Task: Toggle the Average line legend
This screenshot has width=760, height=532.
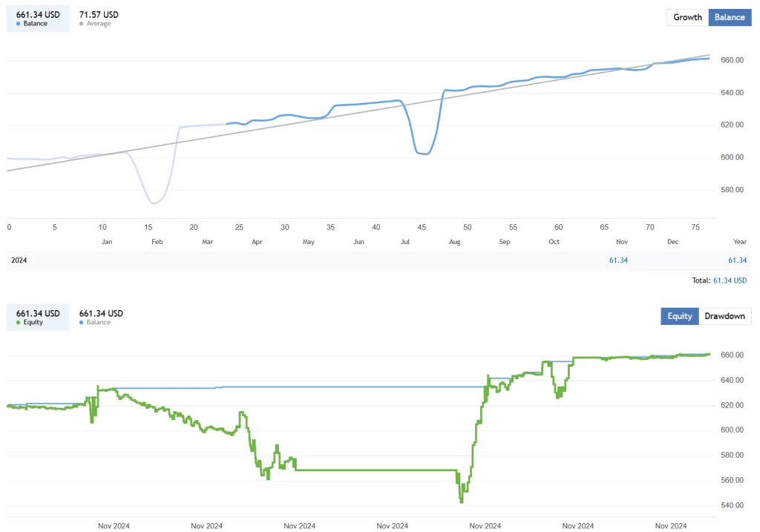Action: pos(81,23)
